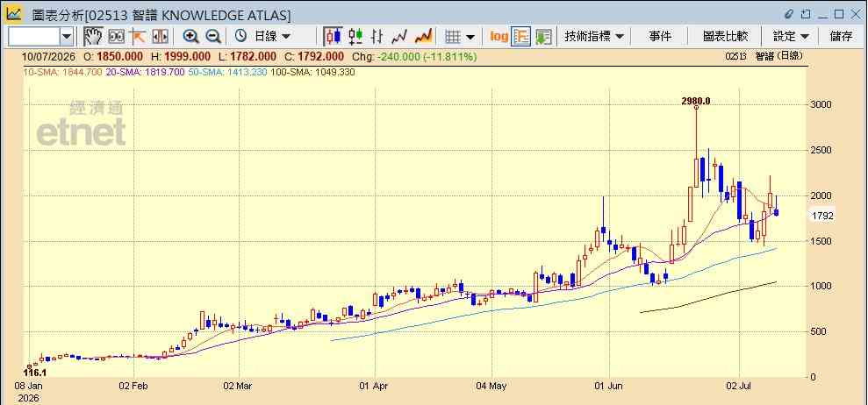Click the 04 May date axis label

tap(491, 385)
